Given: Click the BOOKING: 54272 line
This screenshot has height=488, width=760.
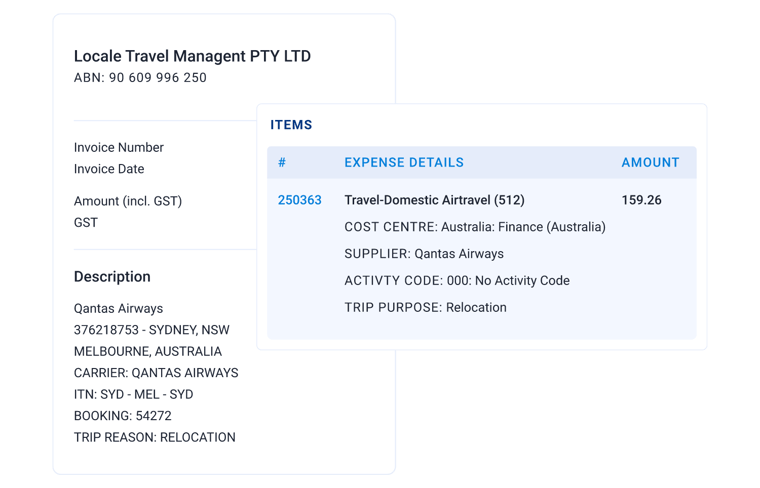Looking at the screenshot, I should 123,416.
